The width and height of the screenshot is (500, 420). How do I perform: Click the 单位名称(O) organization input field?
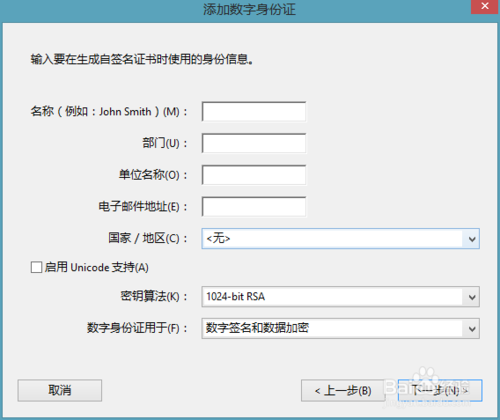pyautogui.click(x=254, y=175)
